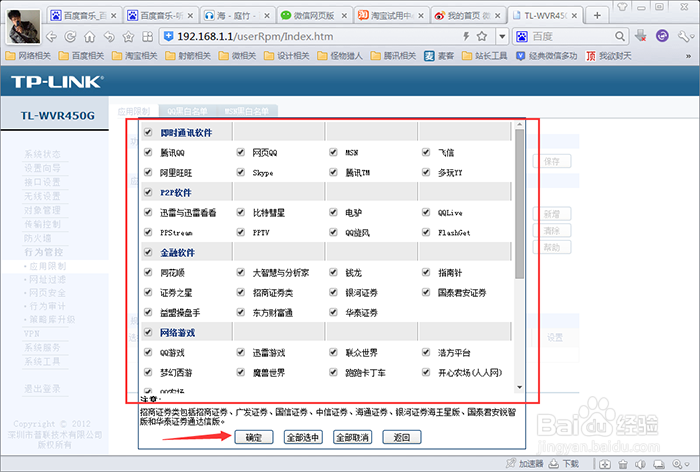Click the user avatar thumbnail

tap(24, 26)
